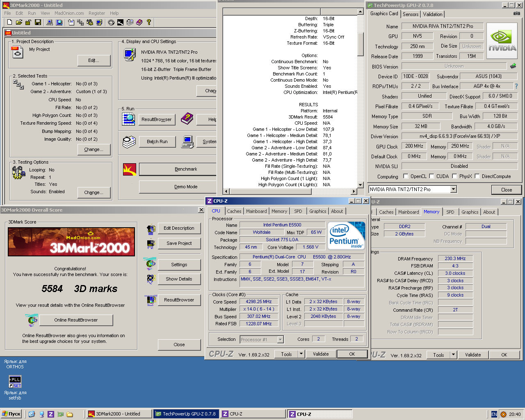
Task: Click the NVIDIA logo in GPU-Z
Action: [502, 40]
